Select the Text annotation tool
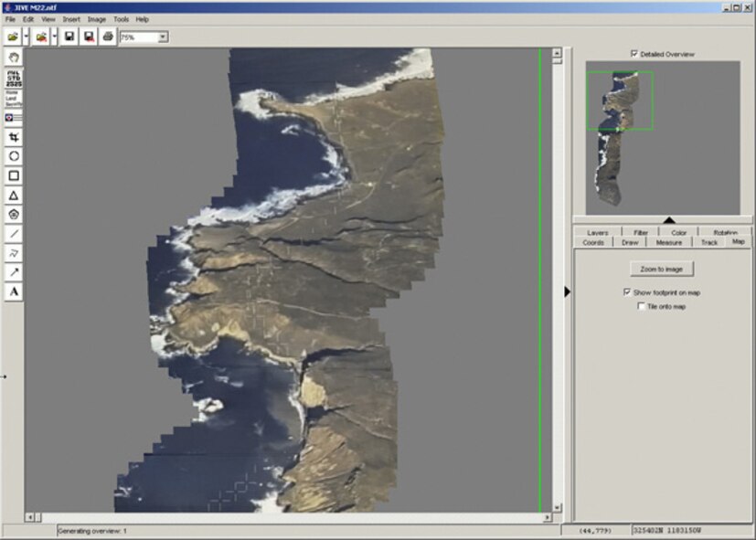Viewport: 756px width, 540px height. pos(14,291)
